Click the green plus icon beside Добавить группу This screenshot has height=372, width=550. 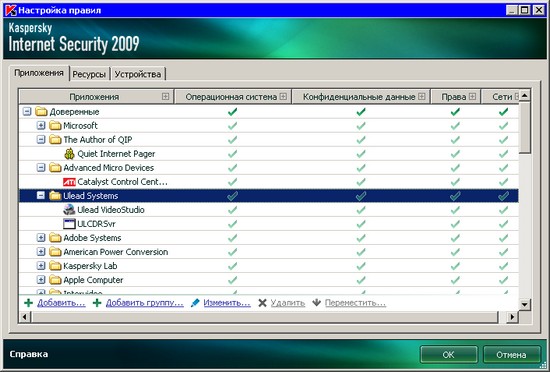point(97,303)
